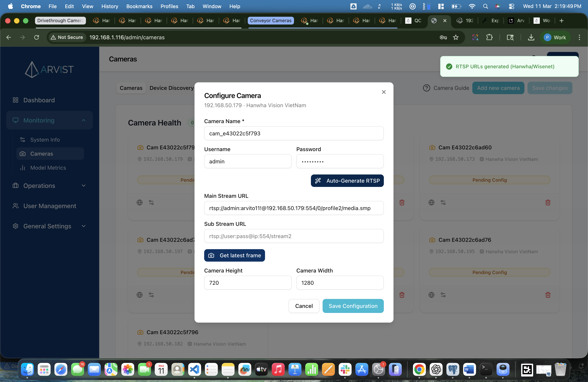Image resolution: width=588 pixels, height=382 pixels.
Task: Open Chrome extensions puzzle icon
Action: [489, 37]
